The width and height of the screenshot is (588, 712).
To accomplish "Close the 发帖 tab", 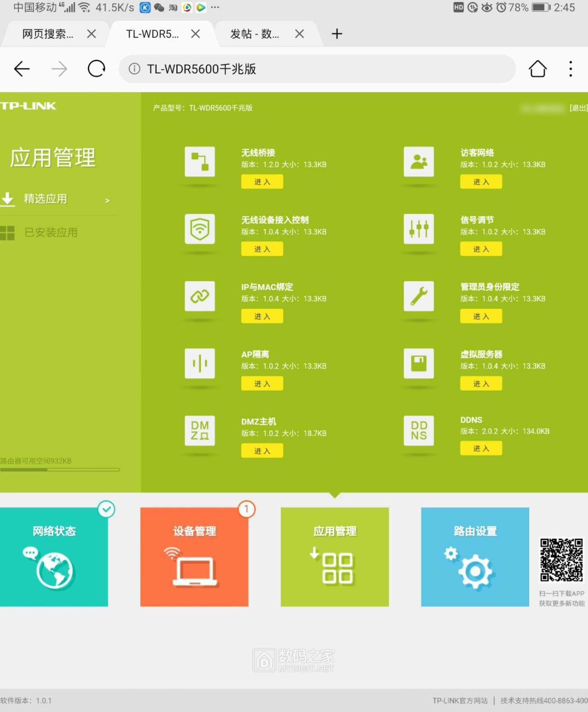I will (300, 34).
